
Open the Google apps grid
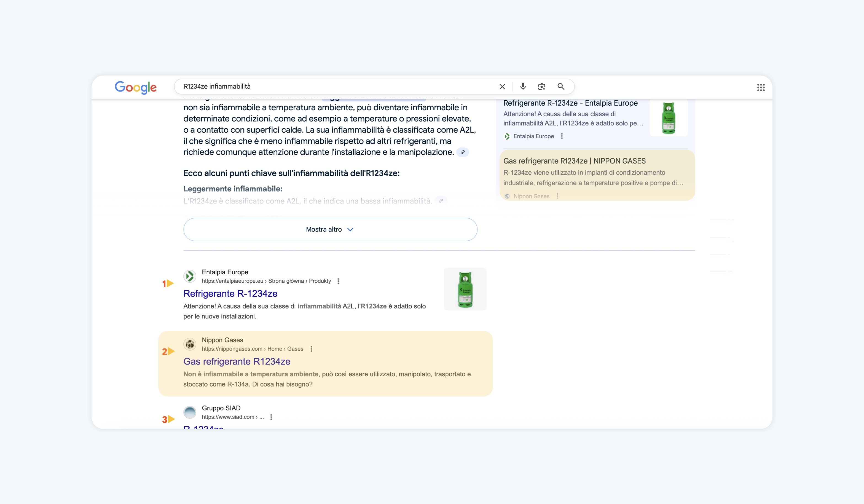(761, 87)
